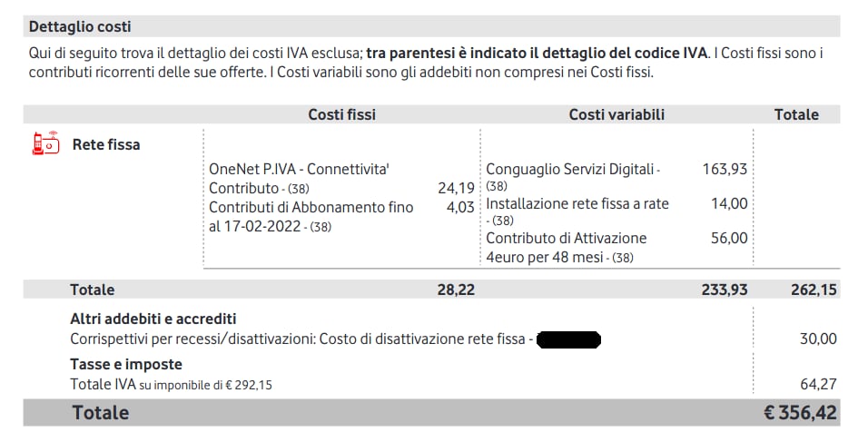
Task: Click the 163,93 conguaglio amount
Action: click(x=725, y=169)
